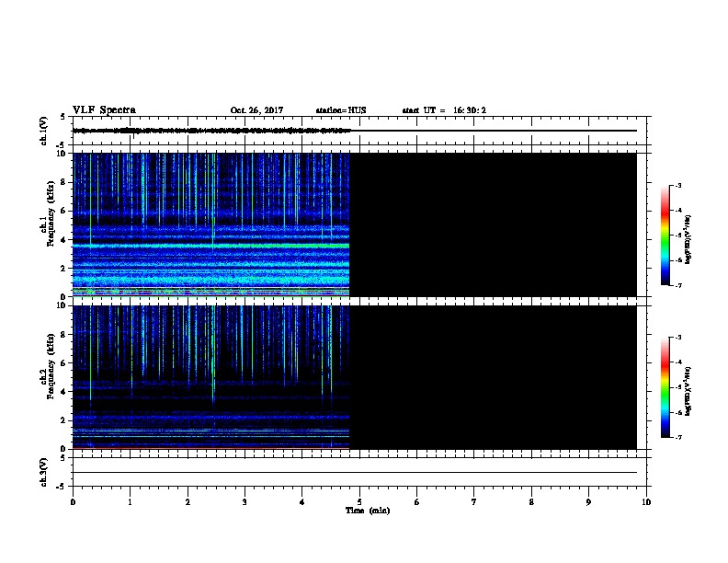Click the time axis tick label "4"

(x=302, y=501)
